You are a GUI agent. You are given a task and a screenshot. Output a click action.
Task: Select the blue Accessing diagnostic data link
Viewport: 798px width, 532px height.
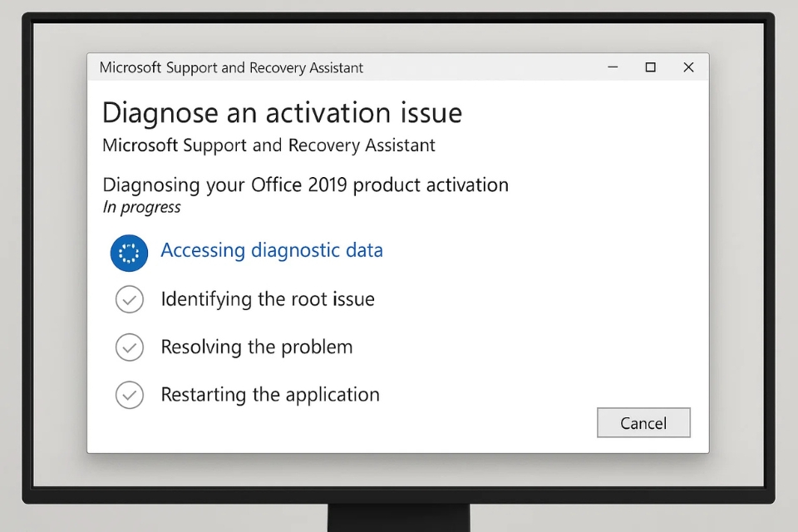click(272, 250)
